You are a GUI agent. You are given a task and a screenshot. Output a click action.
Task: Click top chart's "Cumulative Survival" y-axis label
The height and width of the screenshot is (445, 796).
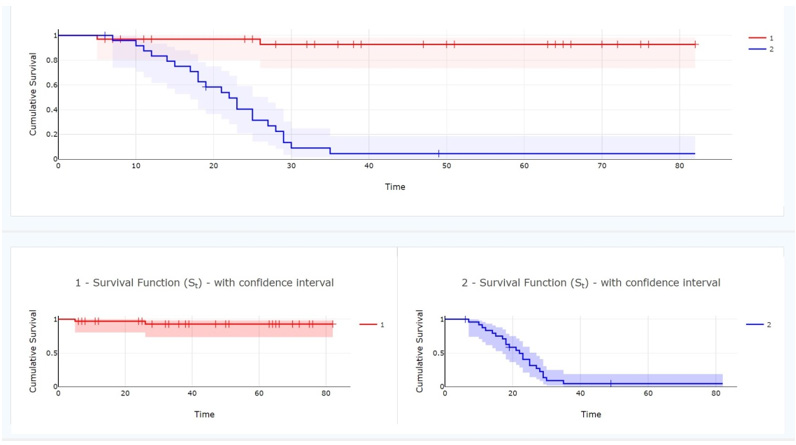[x=33, y=97]
